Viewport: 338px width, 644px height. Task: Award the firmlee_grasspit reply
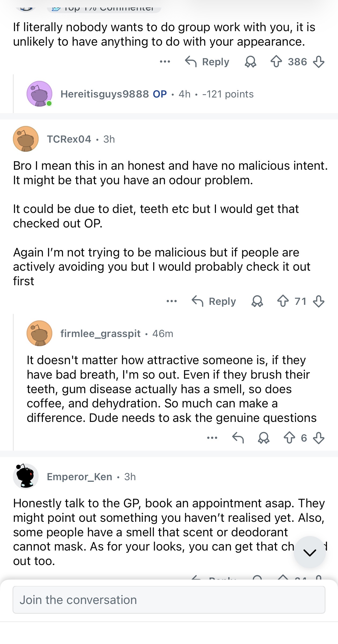264,438
